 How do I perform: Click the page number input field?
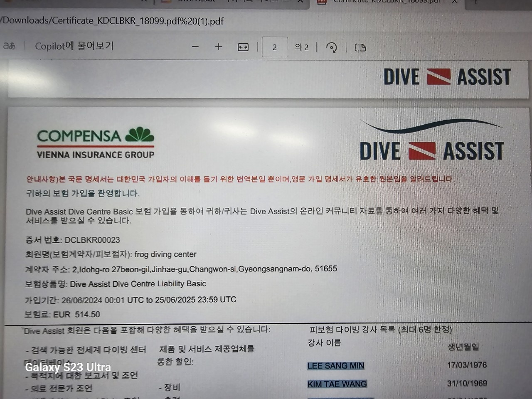275,47
